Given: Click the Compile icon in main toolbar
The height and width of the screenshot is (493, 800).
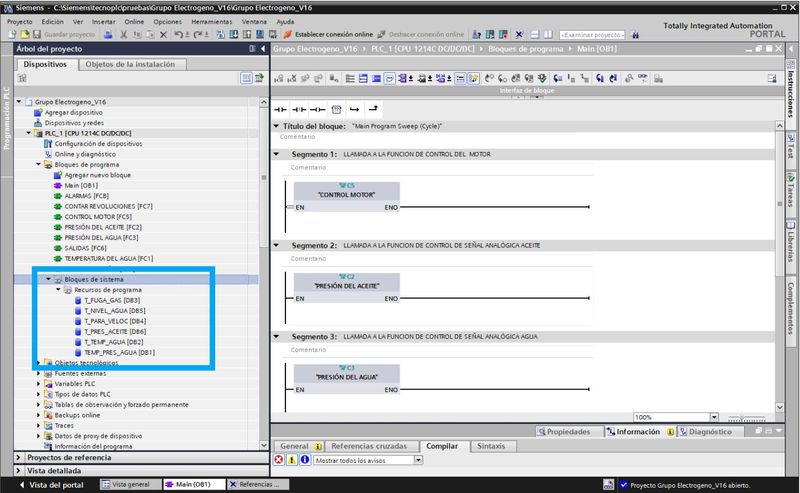Looking at the screenshot, I should [x=220, y=35].
